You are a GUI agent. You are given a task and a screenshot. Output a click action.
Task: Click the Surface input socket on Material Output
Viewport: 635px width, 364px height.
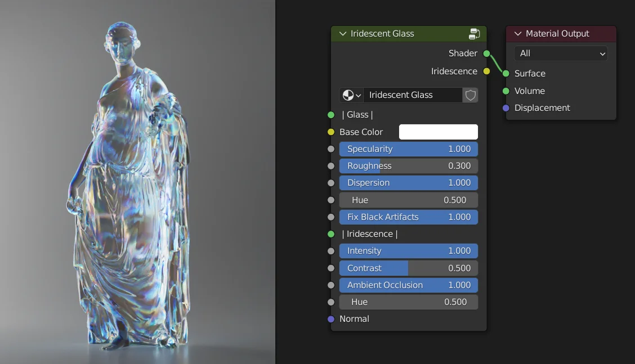(506, 73)
